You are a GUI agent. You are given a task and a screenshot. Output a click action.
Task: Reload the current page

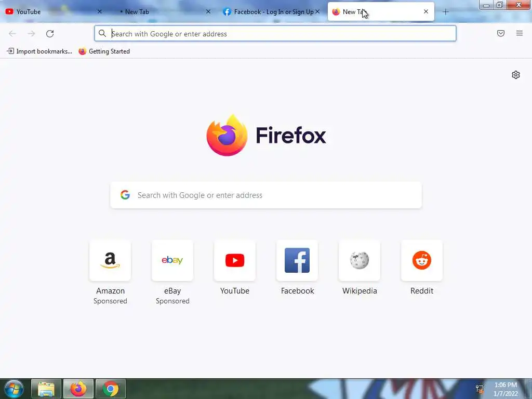pyautogui.click(x=50, y=34)
